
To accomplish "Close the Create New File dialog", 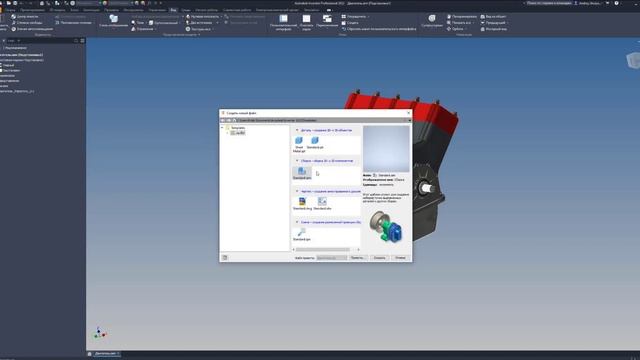I will click(409, 113).
